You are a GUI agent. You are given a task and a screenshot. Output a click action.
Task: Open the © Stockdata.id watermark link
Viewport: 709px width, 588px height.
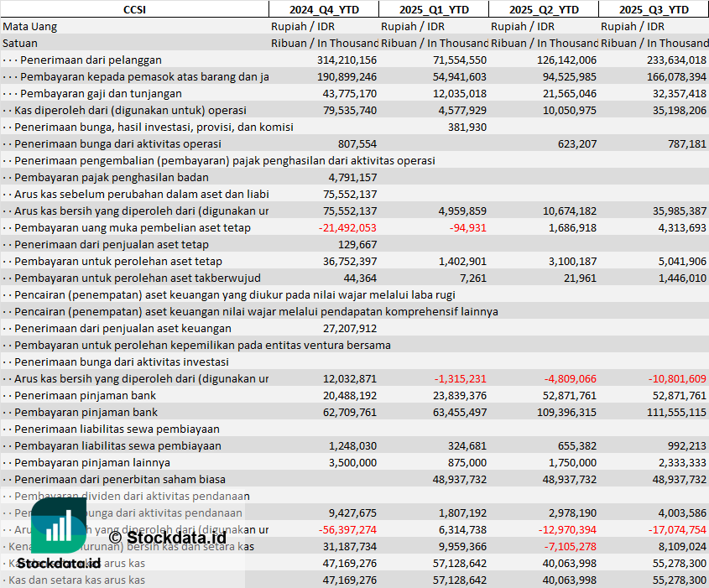[x=167, y=538]
